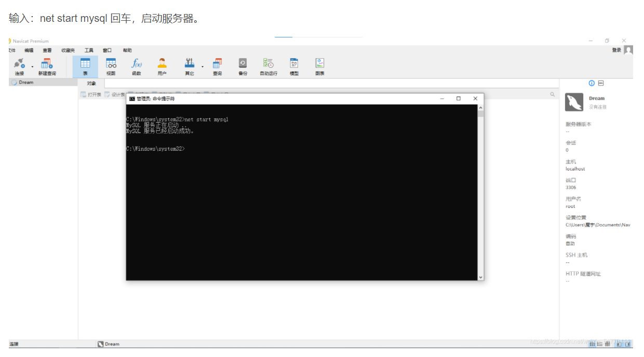Viewport: 644px width, 357px height.
Task: Open the 工具 menu
Action: coord(89,50)
